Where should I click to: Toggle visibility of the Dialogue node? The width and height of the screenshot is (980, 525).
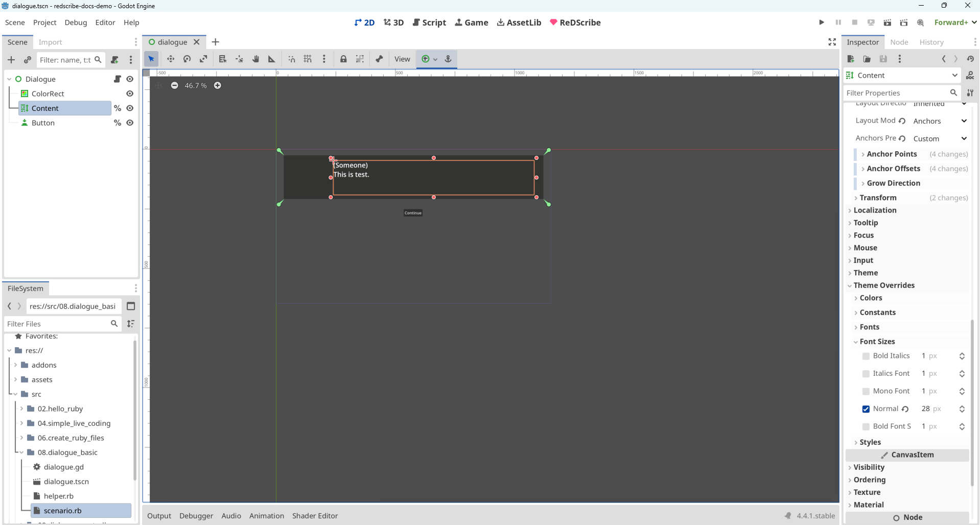(130, 79)
